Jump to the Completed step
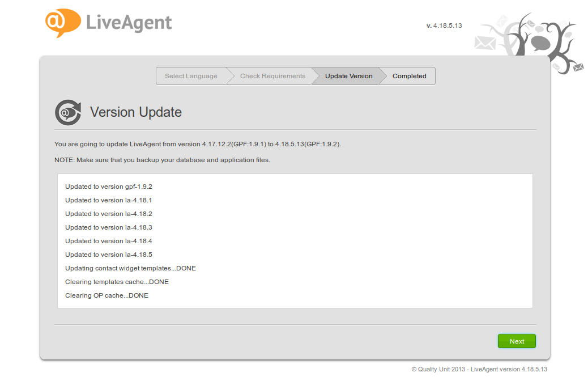Screen dimensions: 588x381 pyautogui.click(x=409, y=76)
